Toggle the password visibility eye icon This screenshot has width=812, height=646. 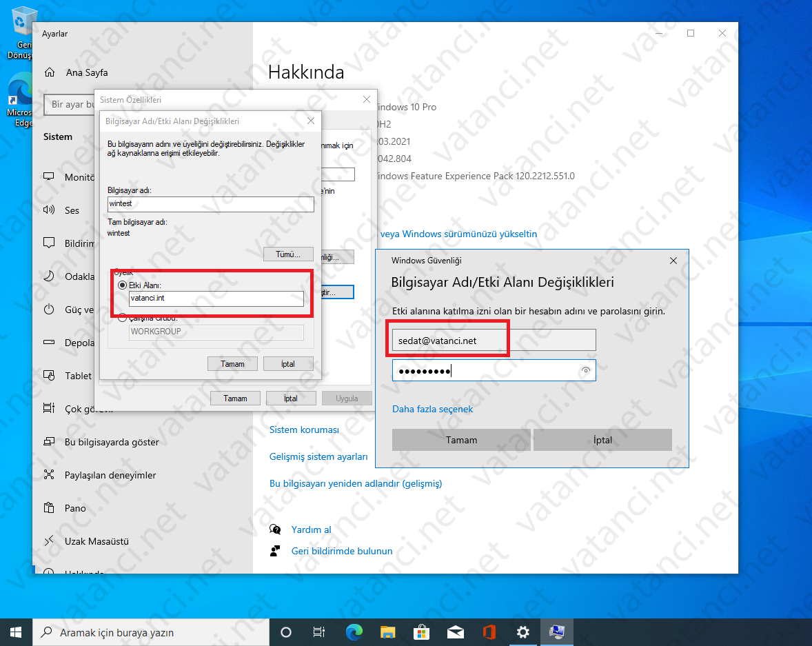(585, 370)
